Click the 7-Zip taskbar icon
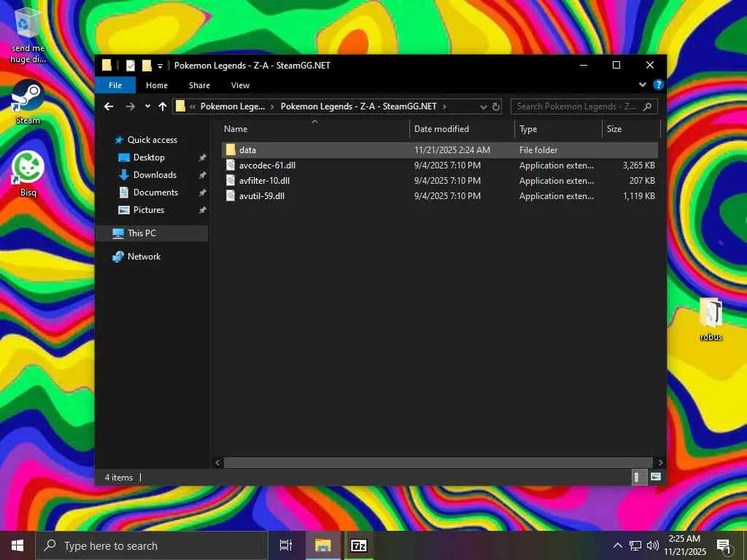This screenshot has height=560, width=747. point(359,545)
